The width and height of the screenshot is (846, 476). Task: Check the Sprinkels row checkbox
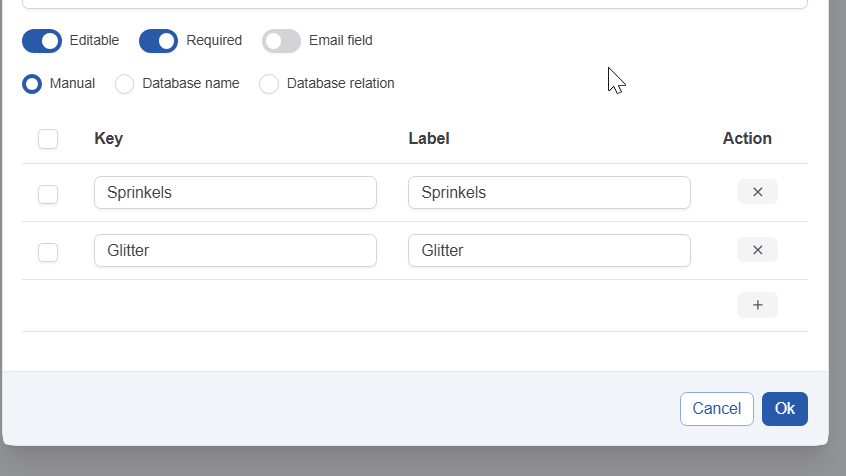48,194
